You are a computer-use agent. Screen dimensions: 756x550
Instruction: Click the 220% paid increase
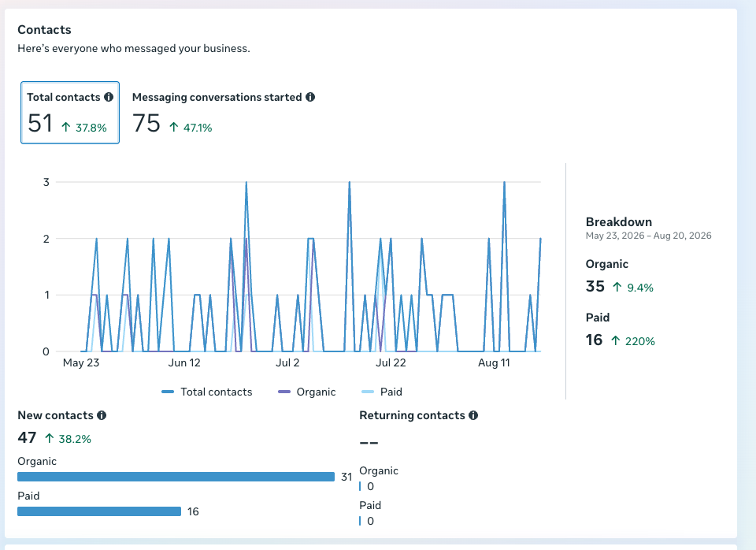tap(632, 341)
